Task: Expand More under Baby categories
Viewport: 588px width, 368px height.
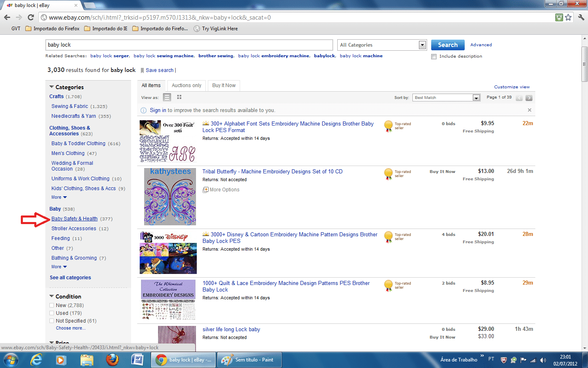Action: pyautogui.click(x=59, y=267)
